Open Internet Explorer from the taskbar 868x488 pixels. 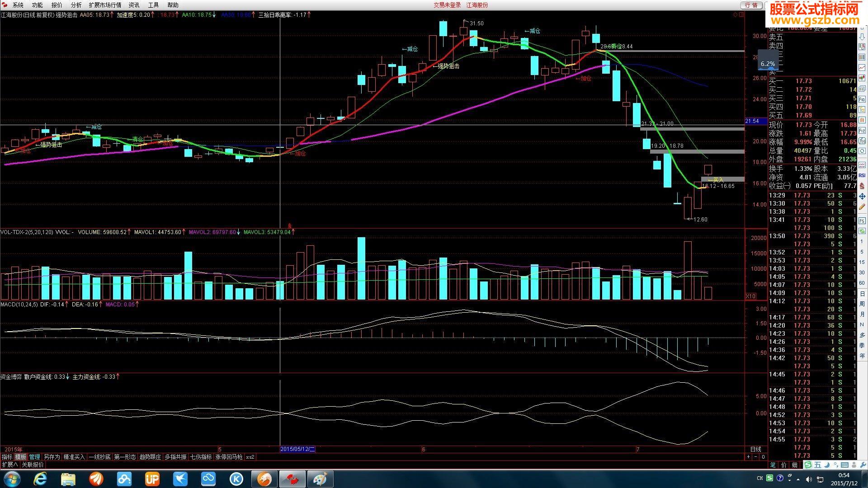point(40,479)
